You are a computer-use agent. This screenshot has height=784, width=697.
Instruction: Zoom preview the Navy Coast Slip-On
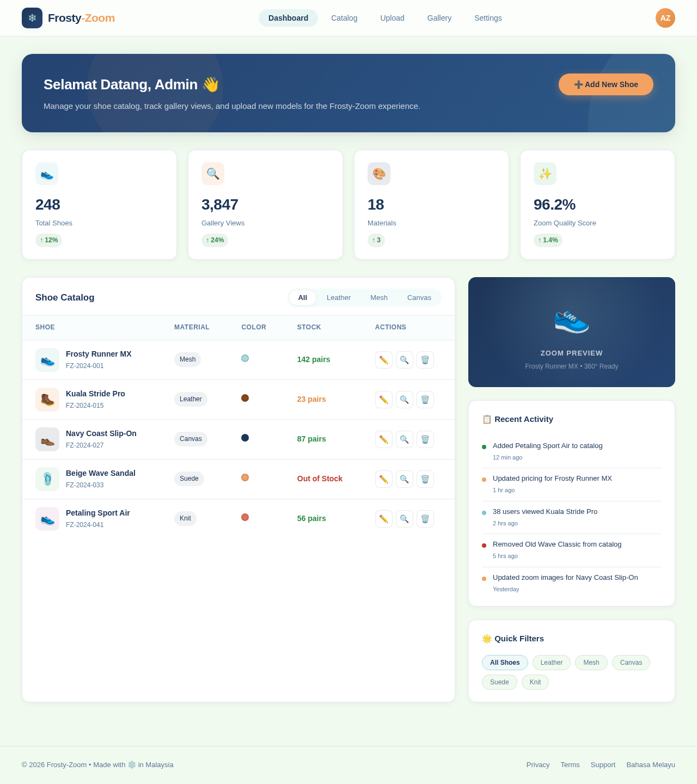pyautogui.click(x=404, y=439)
